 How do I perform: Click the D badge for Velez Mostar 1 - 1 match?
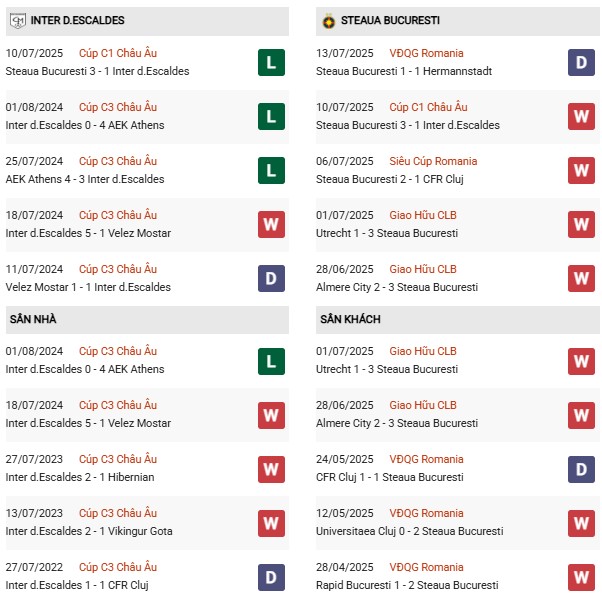[x=270, y=278]
